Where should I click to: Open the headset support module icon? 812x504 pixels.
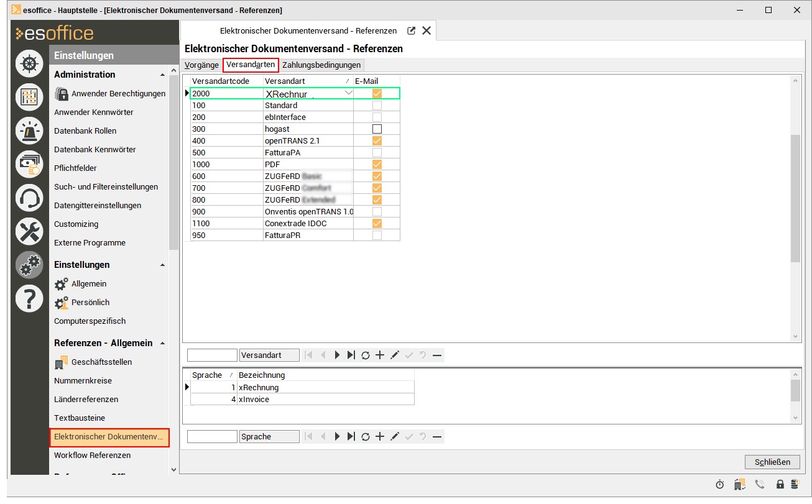(x=29, y=199)
